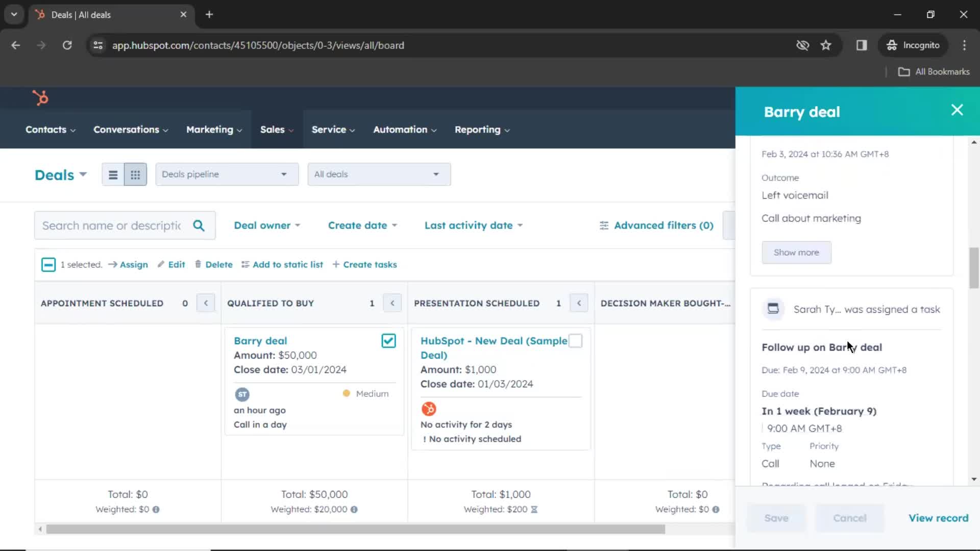Click the Save button in side panel

(776, 518)
